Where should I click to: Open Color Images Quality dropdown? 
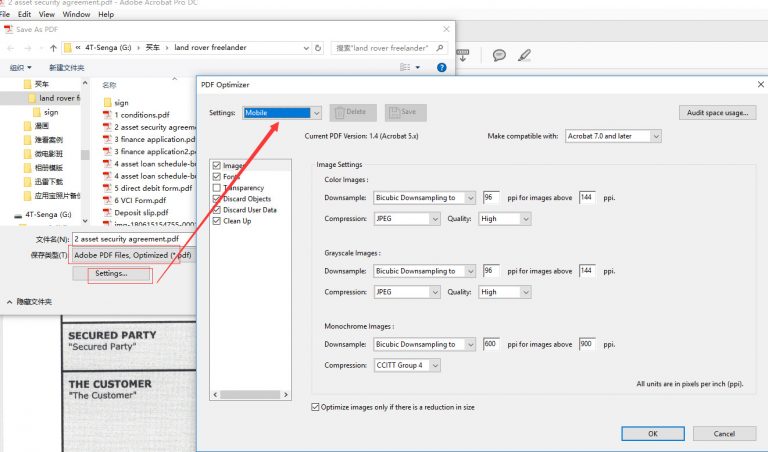[504, 218]
